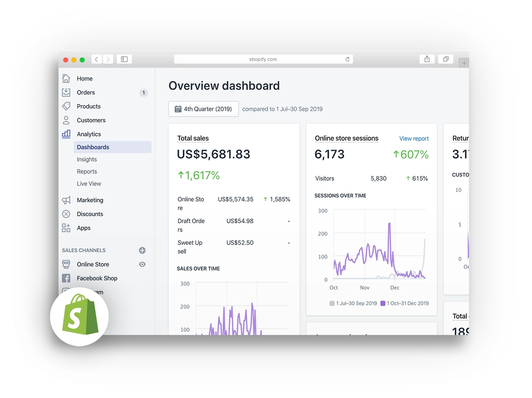Add a sales channel with plus button
The width and height of the screenshot is (532, 398).
point(142,250)
